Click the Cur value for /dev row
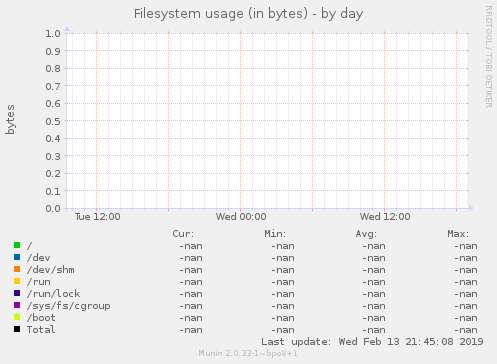The image size is (497, 364). 191,258
